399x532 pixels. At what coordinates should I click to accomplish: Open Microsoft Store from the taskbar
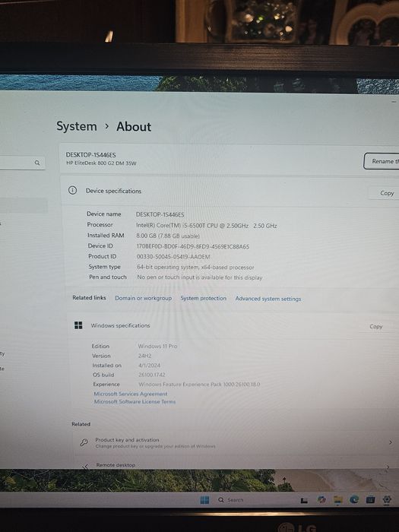click(x=371, y=499)
